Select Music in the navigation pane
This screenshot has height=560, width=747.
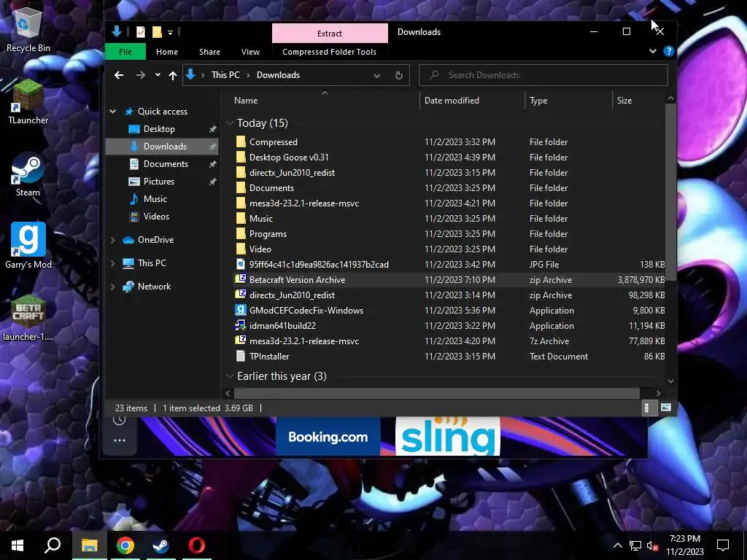coord(155,199)
